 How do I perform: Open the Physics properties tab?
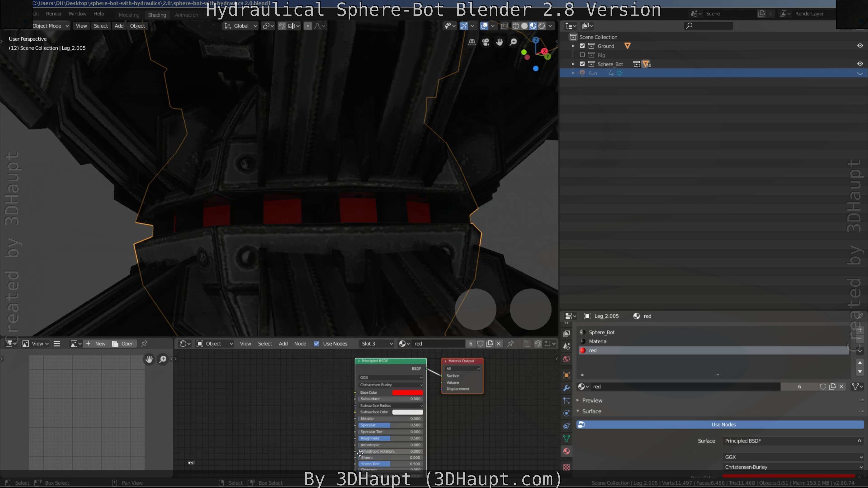(x=566, y=413)
